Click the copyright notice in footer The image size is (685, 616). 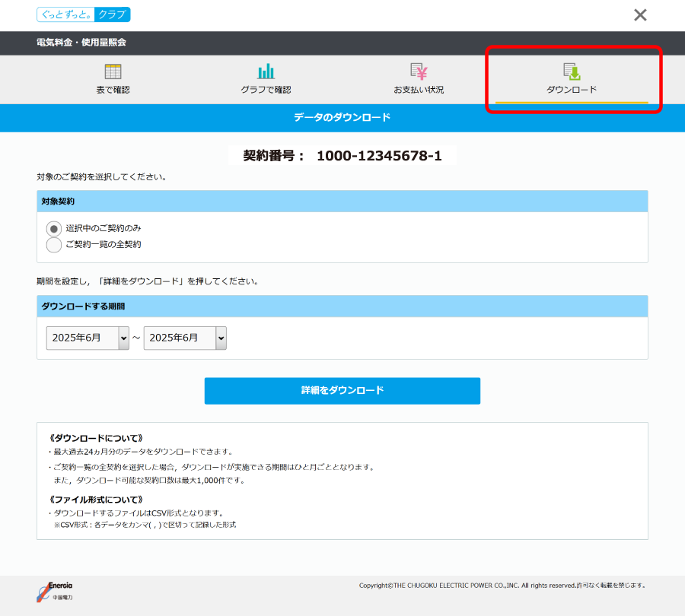[x=502, y=586]
